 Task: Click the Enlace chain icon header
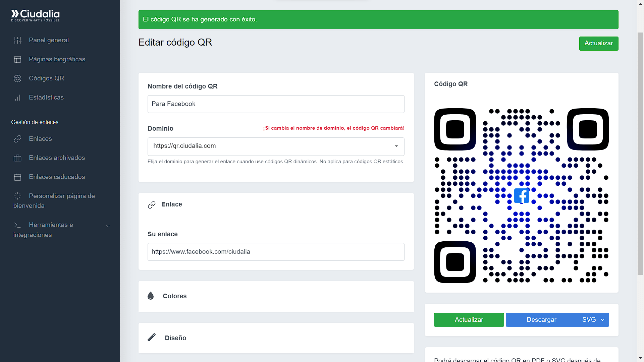coord(152,204)
